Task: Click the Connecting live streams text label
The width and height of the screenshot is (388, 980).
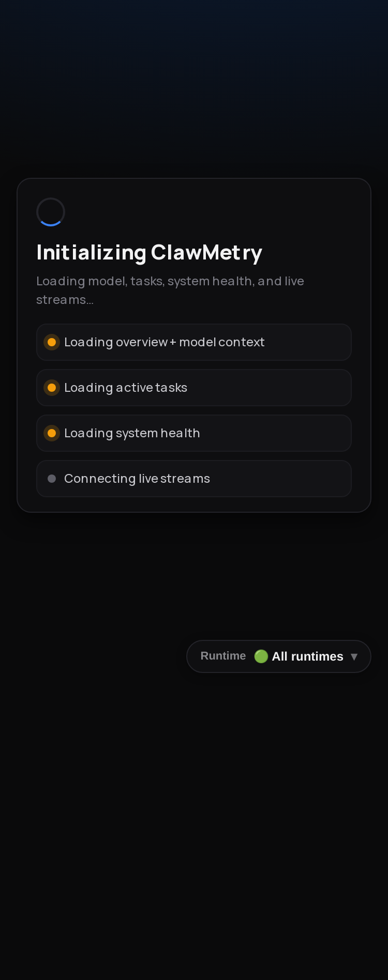Action: 137,479
